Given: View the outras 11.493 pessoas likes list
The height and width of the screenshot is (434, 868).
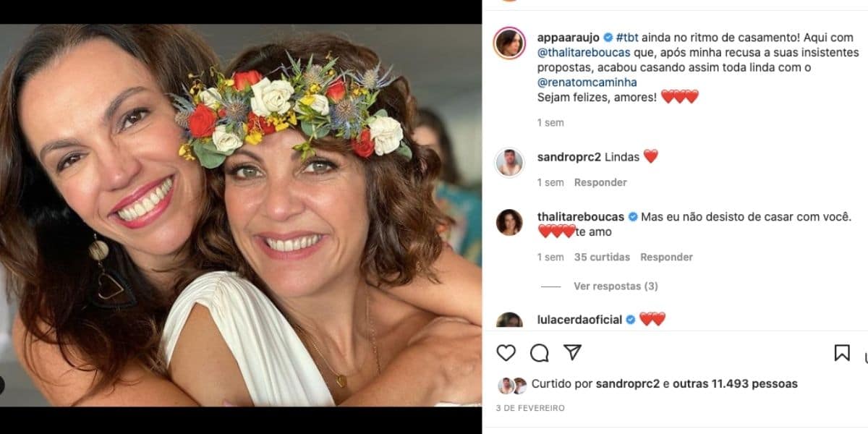Looking at the screenshot, I should (x=735, y=384).
